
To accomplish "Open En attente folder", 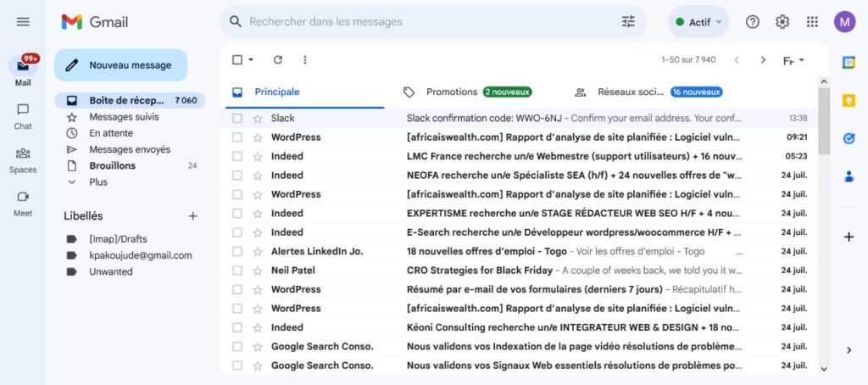I will tap(130, 133).
